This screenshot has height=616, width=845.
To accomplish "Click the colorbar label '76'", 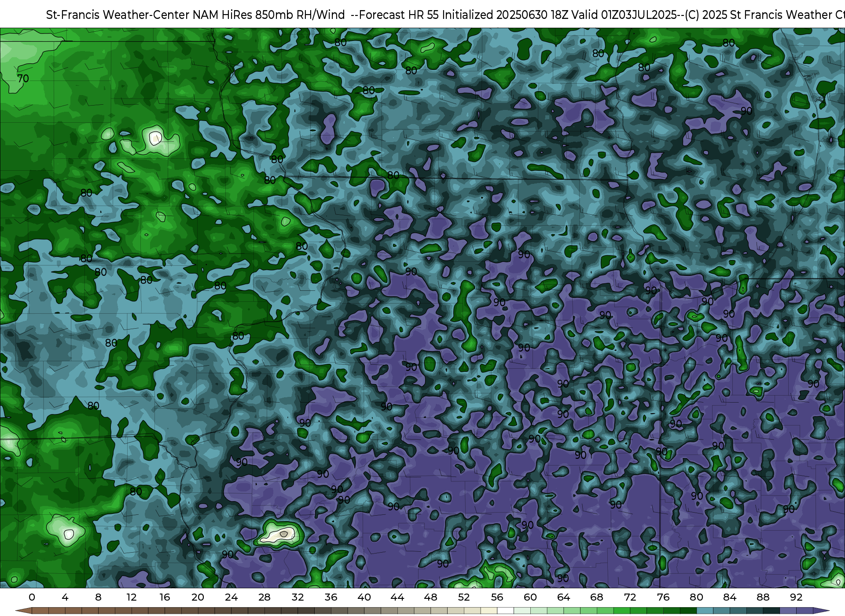I will [x=663, y=597].
